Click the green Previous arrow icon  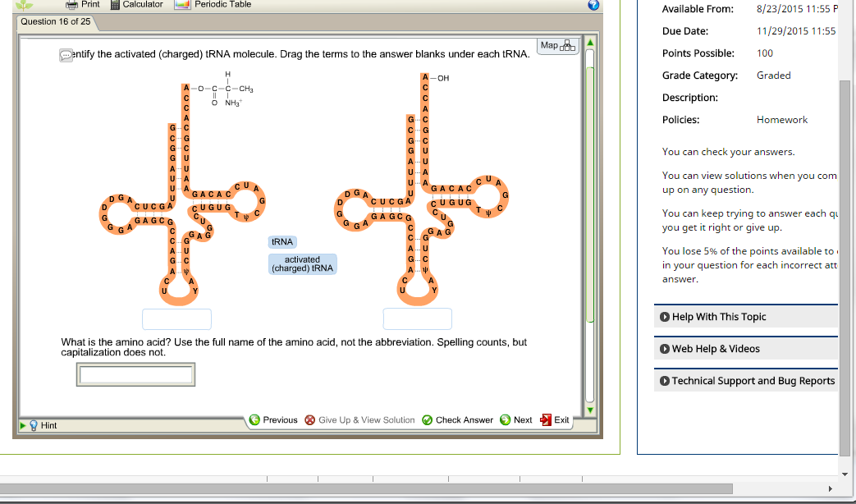[254, 419]
